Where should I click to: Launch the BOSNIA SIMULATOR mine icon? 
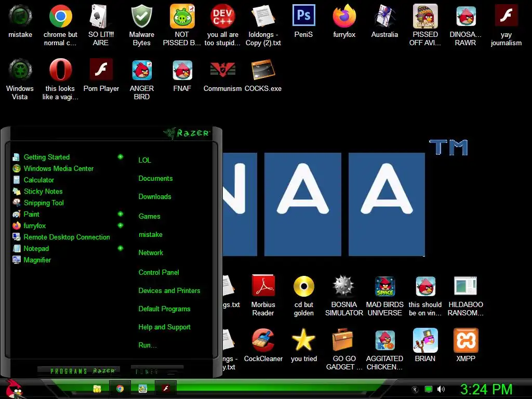(344, 286)
